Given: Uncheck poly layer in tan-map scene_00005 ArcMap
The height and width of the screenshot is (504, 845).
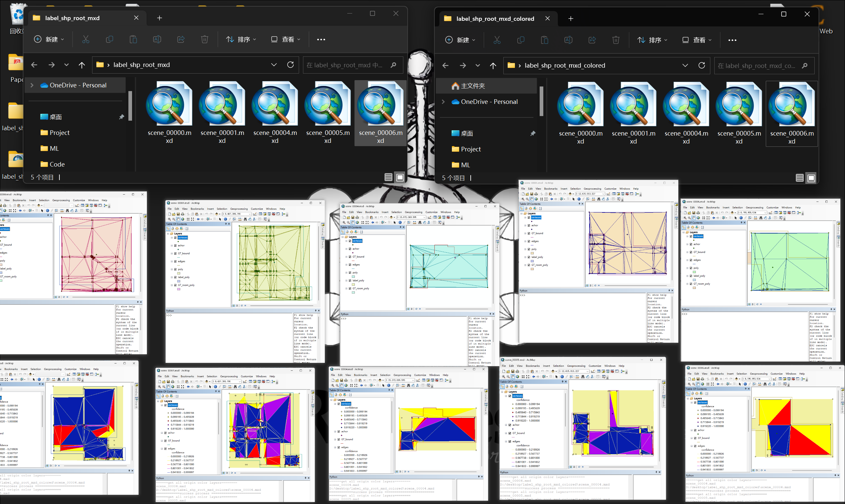Looking at the screenshot, I should tap(529, 249).
